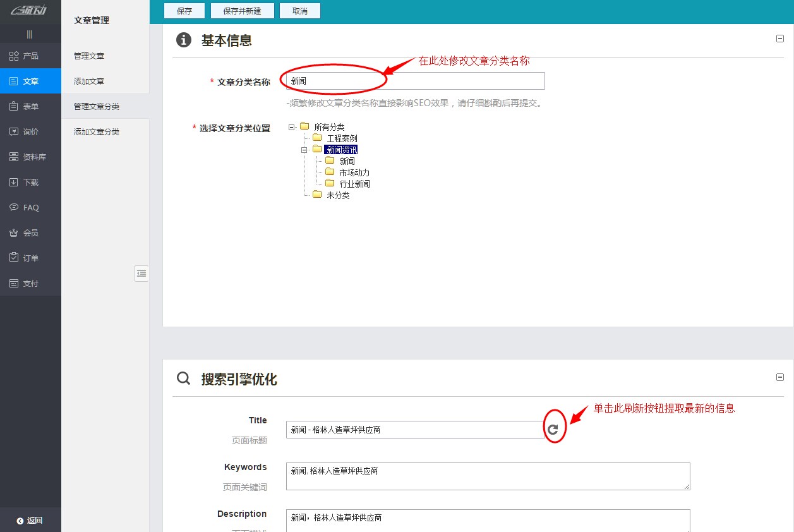
Task: Refresh the Title field with latest info
Action: pos(553,429)
